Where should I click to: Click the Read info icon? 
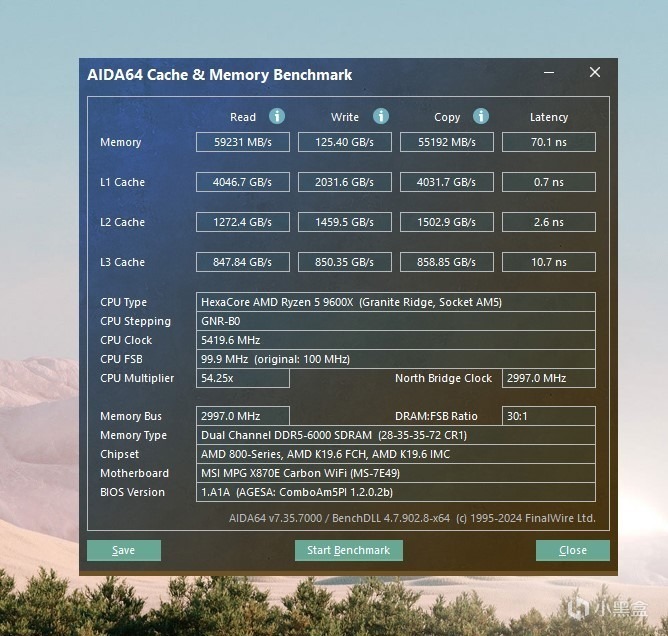coord(277,116)
